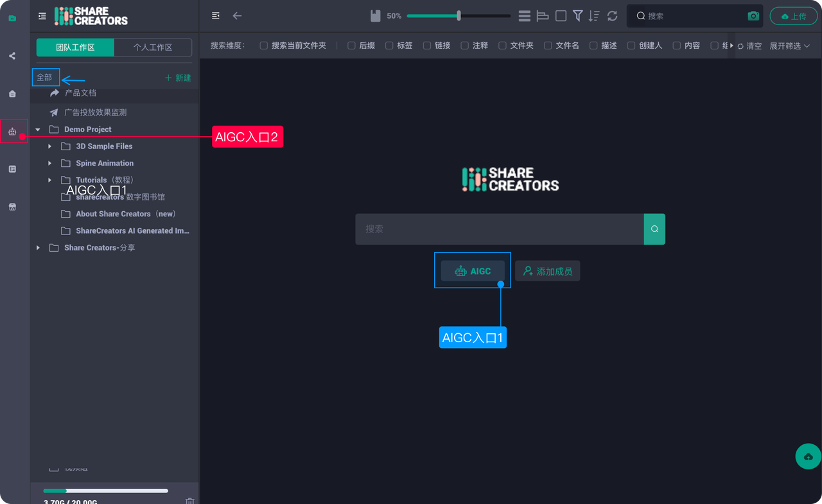Collapse the Demo Project folder arrow

point(38,130)
